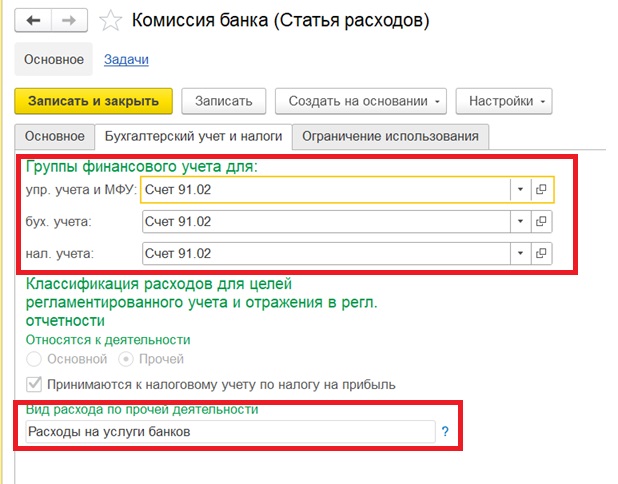Select the Прочей activity radio button
618x484 pixels.
tap(126, 359)
